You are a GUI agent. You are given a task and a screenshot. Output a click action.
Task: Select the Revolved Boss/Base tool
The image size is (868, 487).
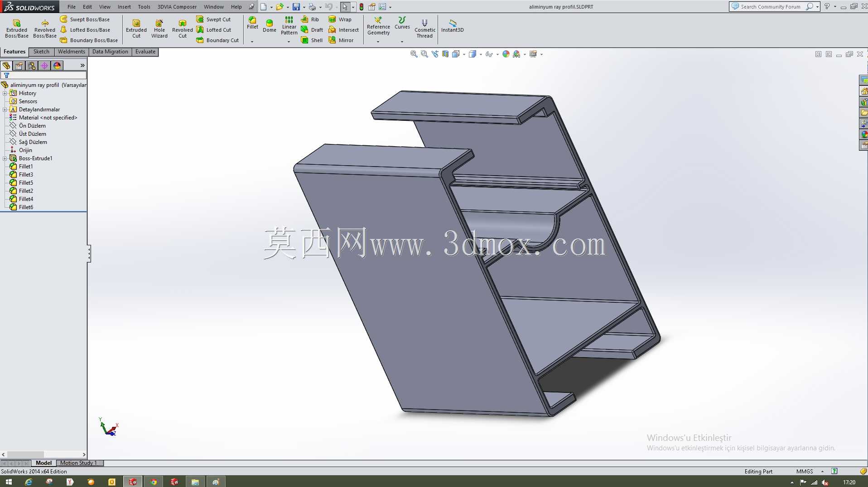point(45,28)
